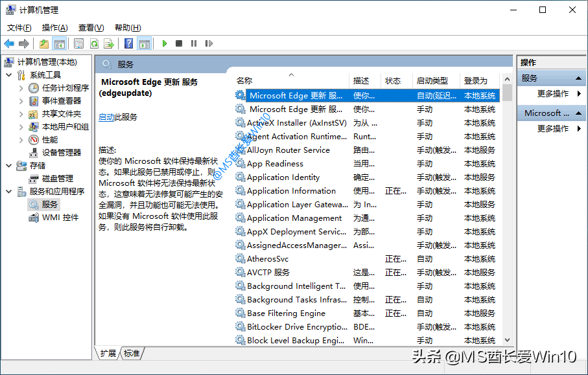Sort by the 启动类型 column header
588x375 pixels.
(x=436, y=80)
